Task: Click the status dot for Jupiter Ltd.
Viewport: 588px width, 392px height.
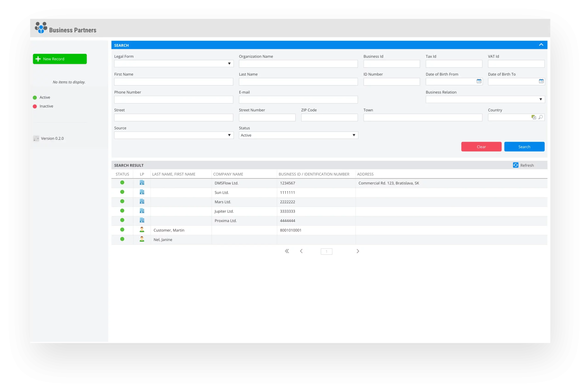Action: point(122,211)
